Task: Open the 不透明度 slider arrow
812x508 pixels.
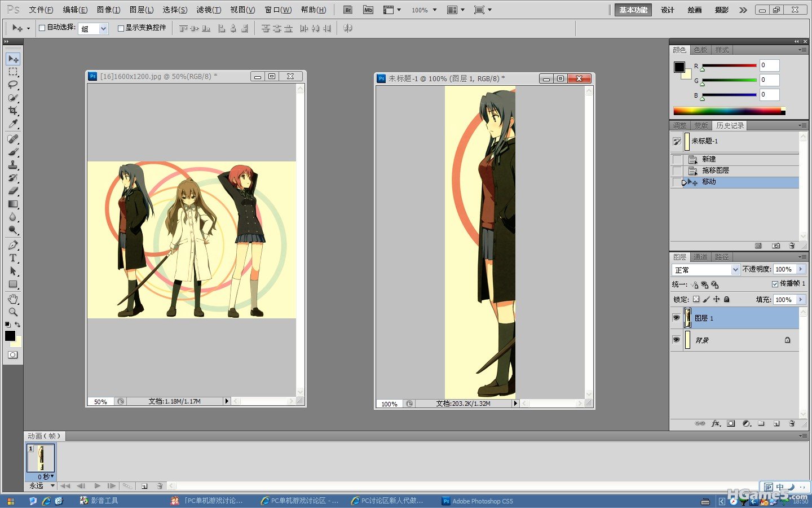Action: pyautogui.click(x=800, y=269)
